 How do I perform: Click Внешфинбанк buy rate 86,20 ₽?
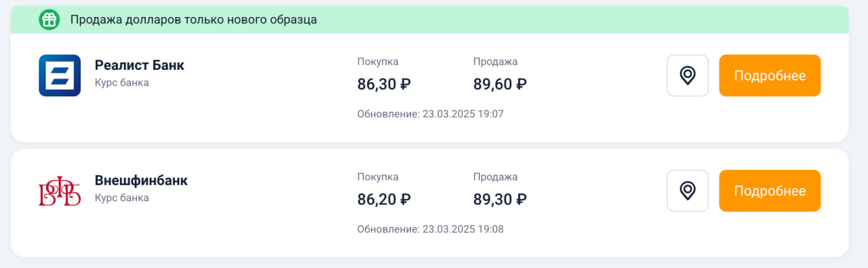click(384, 199)
